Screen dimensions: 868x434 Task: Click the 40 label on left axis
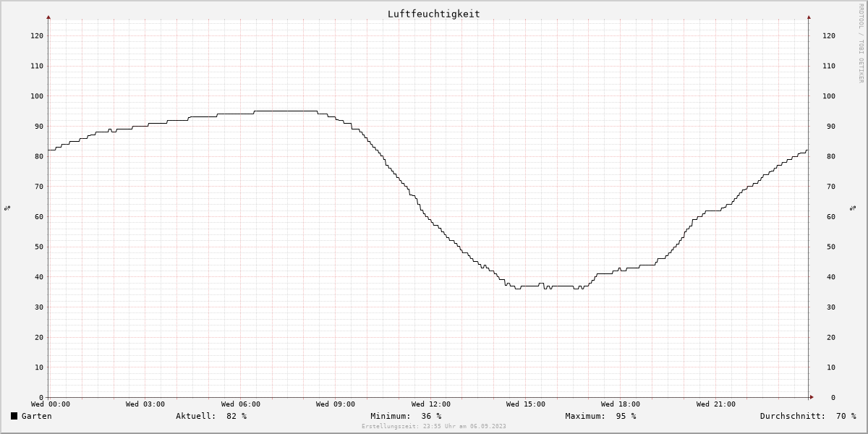tap(38, 276)
